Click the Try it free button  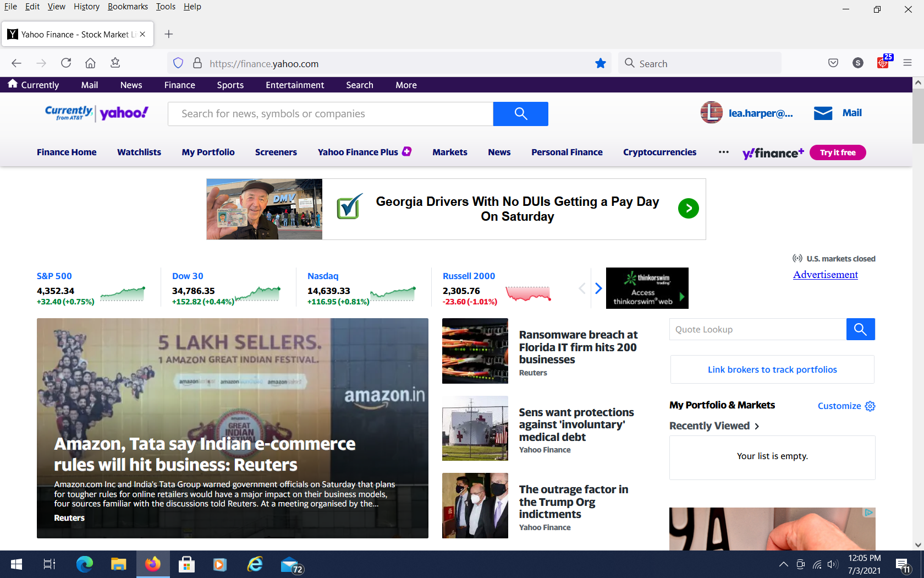tap(838, 152)
